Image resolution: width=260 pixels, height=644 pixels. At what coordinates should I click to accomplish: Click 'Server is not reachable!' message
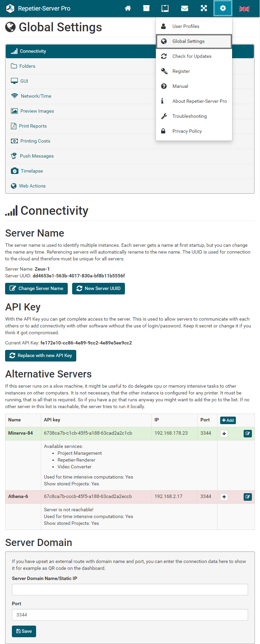click(69, 510)
